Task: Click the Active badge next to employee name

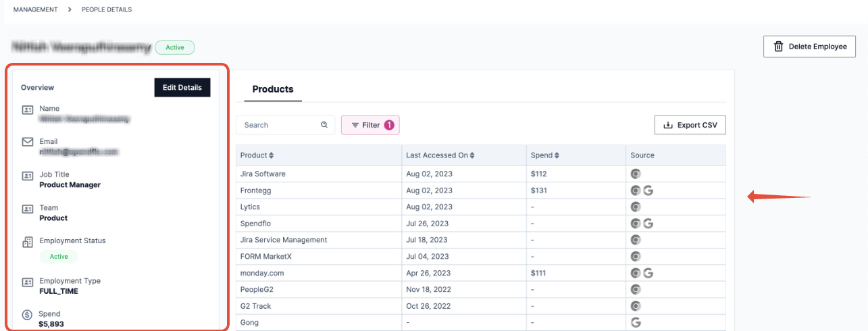Action: (x=175, y=47)
